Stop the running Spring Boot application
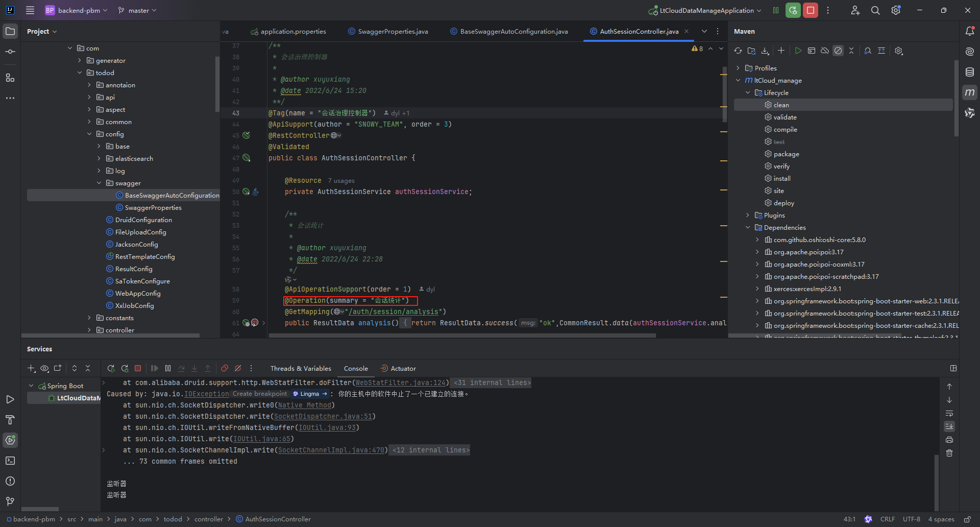 tap(137, 368)
